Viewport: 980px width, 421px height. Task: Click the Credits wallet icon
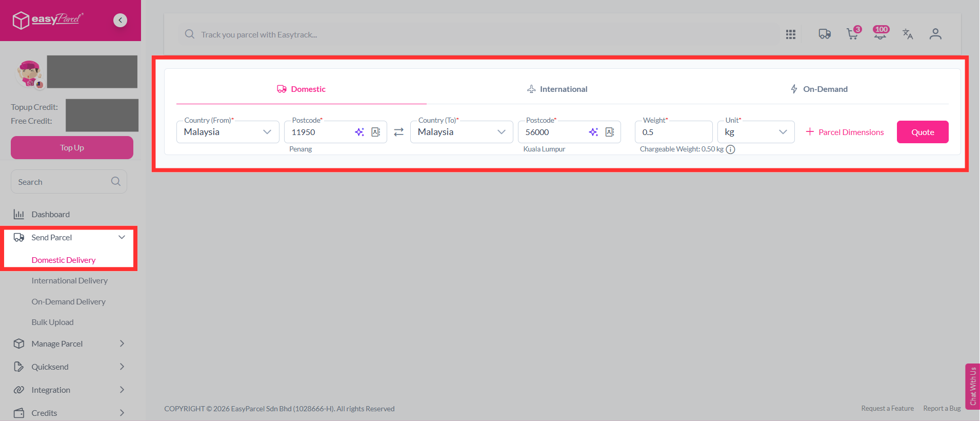(x=19, y=413)
